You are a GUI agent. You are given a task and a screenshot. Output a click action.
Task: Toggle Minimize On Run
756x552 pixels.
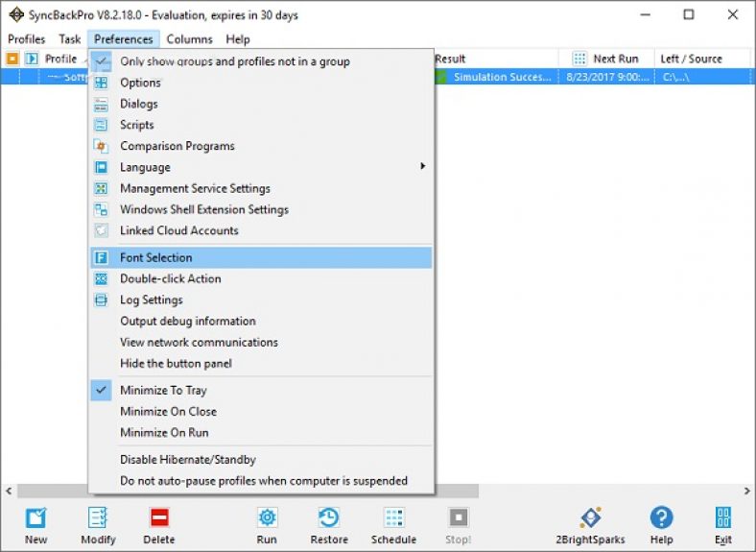[x=261, y=433]
